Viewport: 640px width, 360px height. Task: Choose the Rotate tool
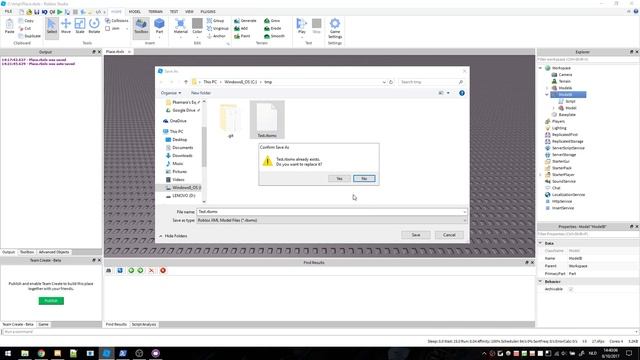click(94, 27)
